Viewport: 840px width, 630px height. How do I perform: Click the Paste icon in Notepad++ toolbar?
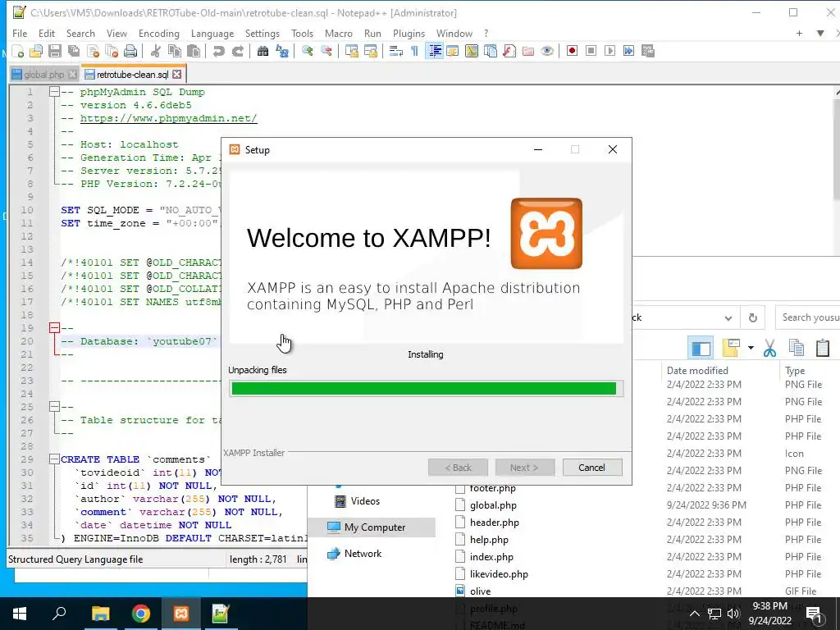tap(194, 51)
